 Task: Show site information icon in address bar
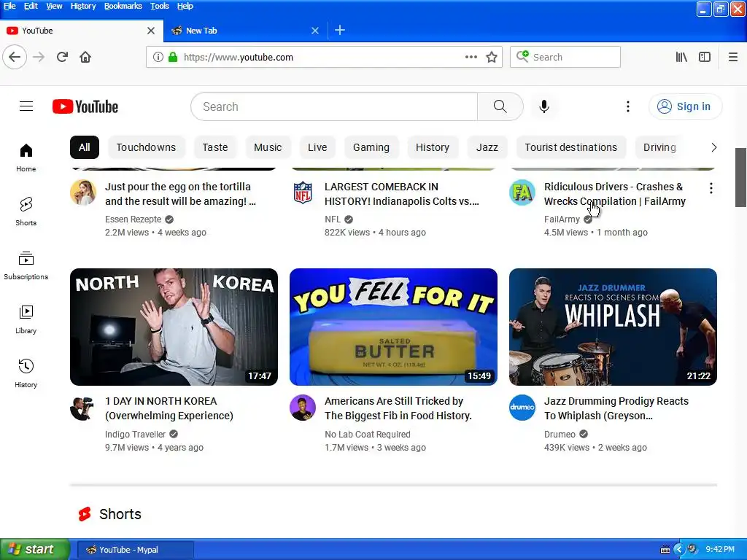[x=158, y=57]
